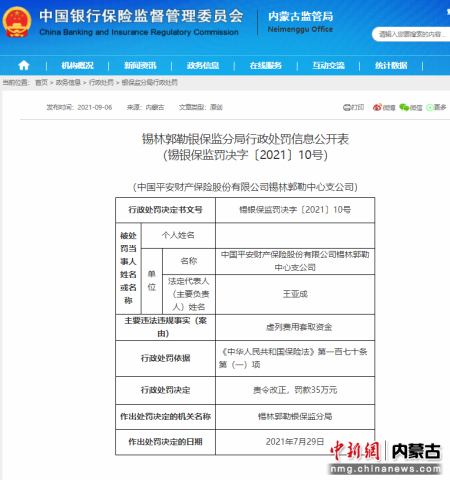450x480 pixels.
Task: Click 政务信息 breadcrumb link
Action: point(68,82)
